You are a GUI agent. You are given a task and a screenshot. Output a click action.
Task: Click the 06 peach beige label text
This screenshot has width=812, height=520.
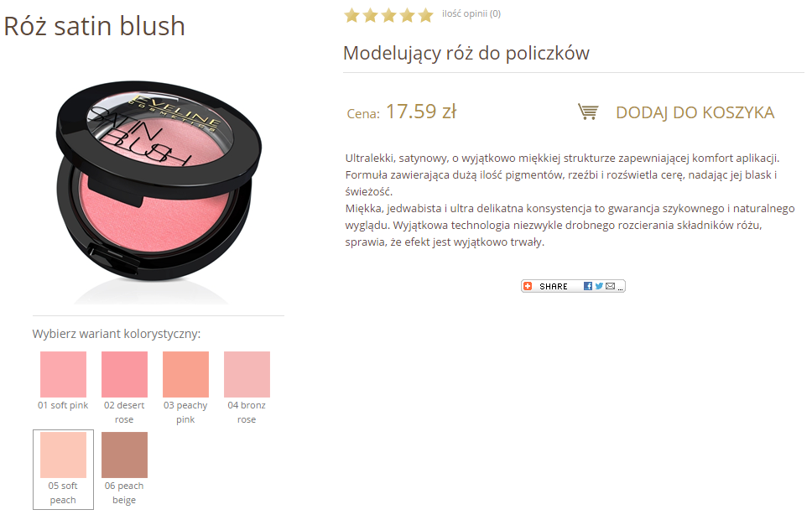click(x=124, y=492)
